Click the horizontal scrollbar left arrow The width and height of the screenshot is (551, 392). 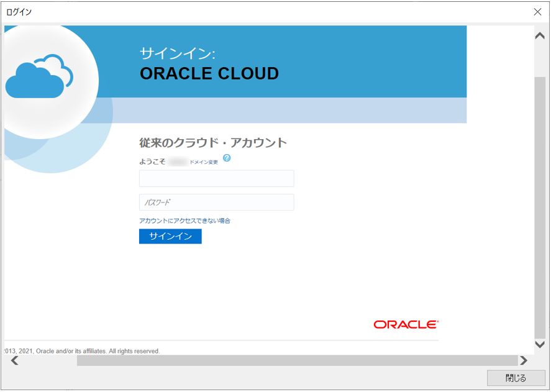pyautogui.click(x=14, y=360)
